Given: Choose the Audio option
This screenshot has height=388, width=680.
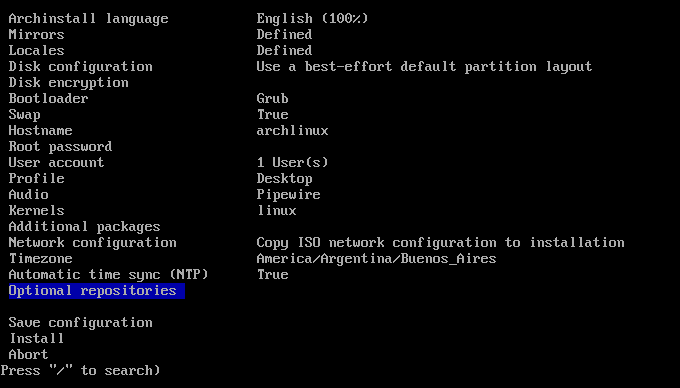Looking at the screenshot, I should coord(29,195).
